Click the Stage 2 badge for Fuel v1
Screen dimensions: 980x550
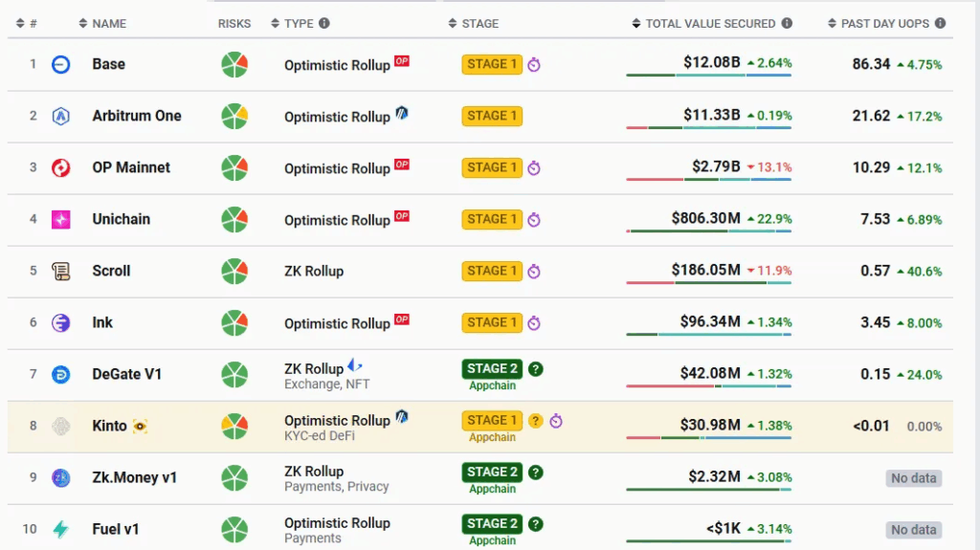pyautogui.click(x=492, y=523)
